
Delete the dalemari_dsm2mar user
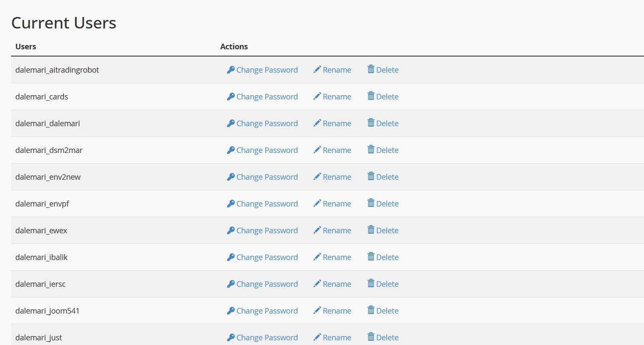[387, 150]
